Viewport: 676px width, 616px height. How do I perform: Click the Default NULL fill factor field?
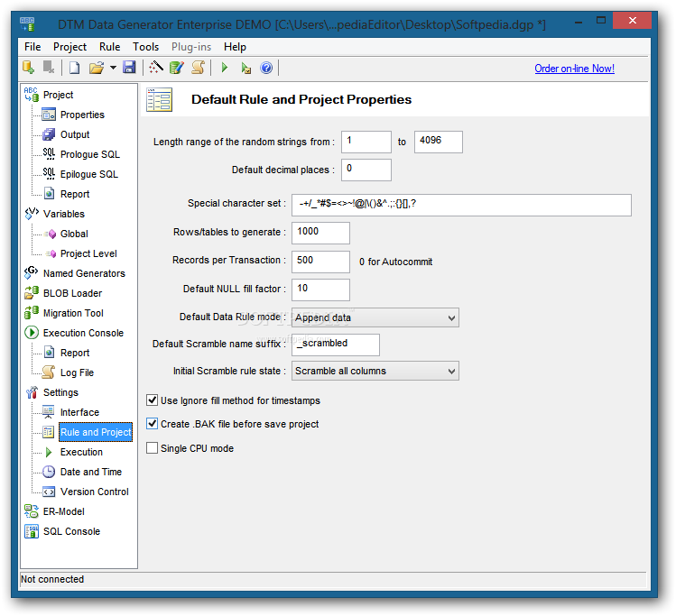click(320, 290)
